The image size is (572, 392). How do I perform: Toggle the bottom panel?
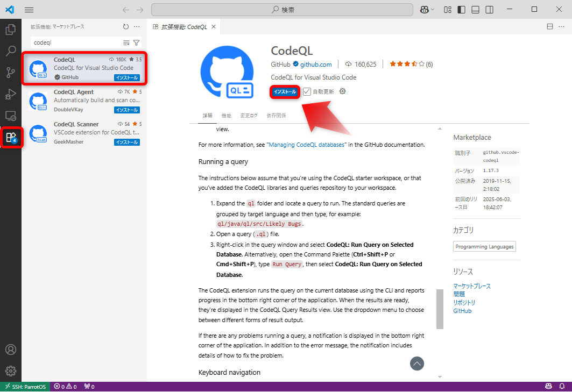[475, 10]
